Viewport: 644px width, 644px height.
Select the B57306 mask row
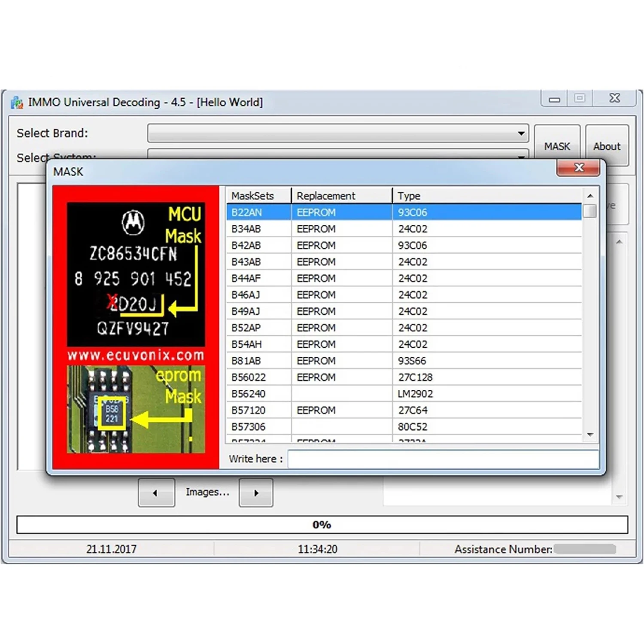tap(404, 427)
